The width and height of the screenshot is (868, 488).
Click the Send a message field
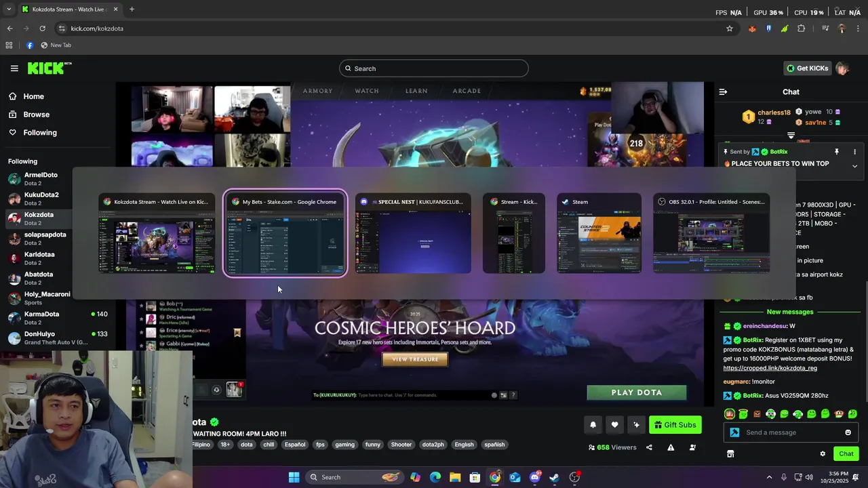[790, 432]
